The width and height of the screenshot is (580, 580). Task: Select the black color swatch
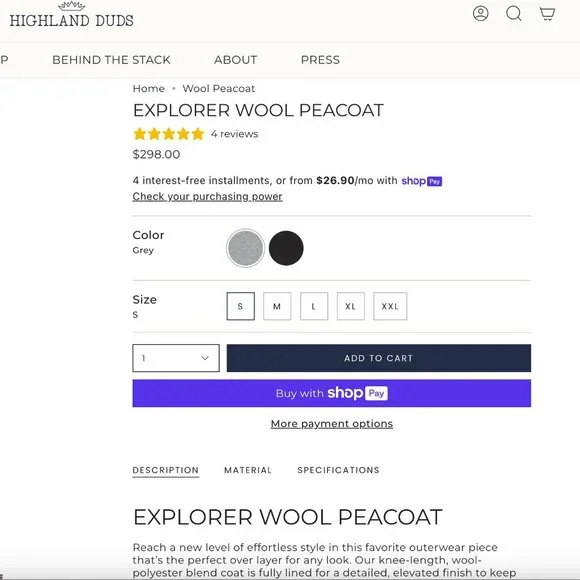tap(286, 248)
